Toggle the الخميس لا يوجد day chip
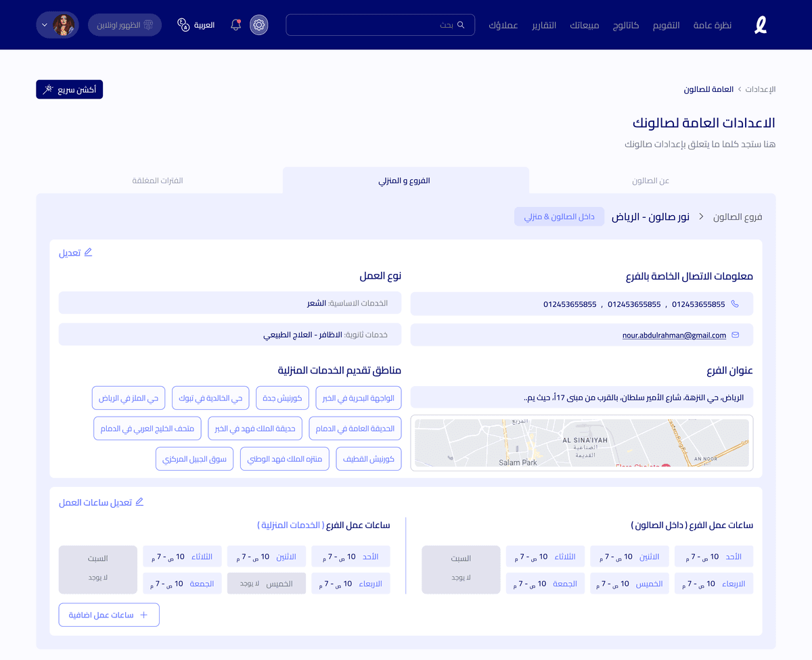The image size is (812, 660). click(267, 583)
